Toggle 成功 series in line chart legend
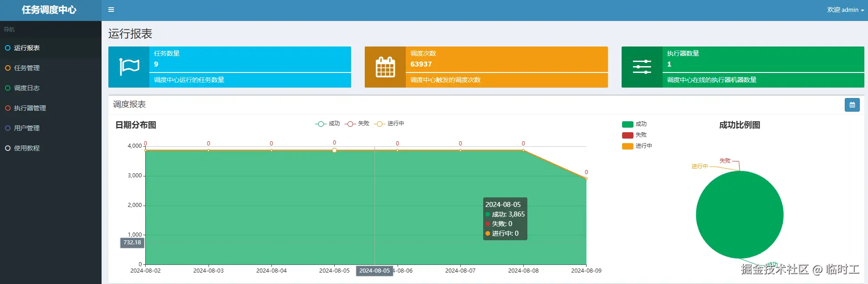This screenshot has width=868, height=284. pyautogui.click(x=327, y=124)
